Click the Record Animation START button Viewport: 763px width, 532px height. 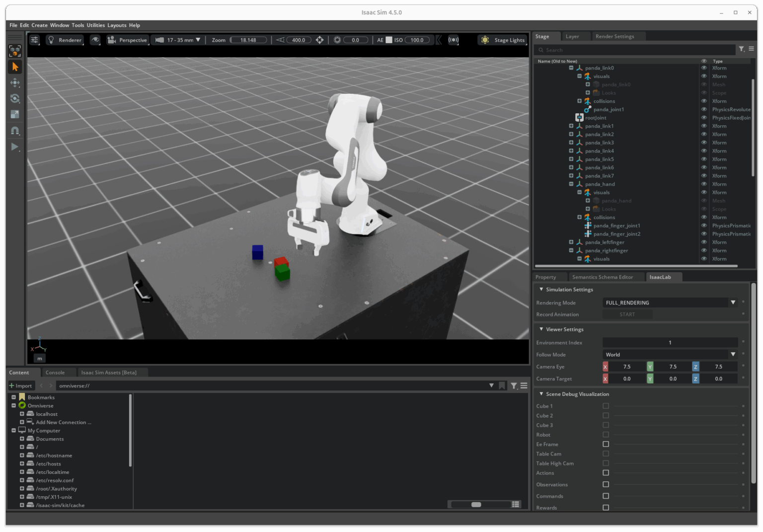(627, 314)
